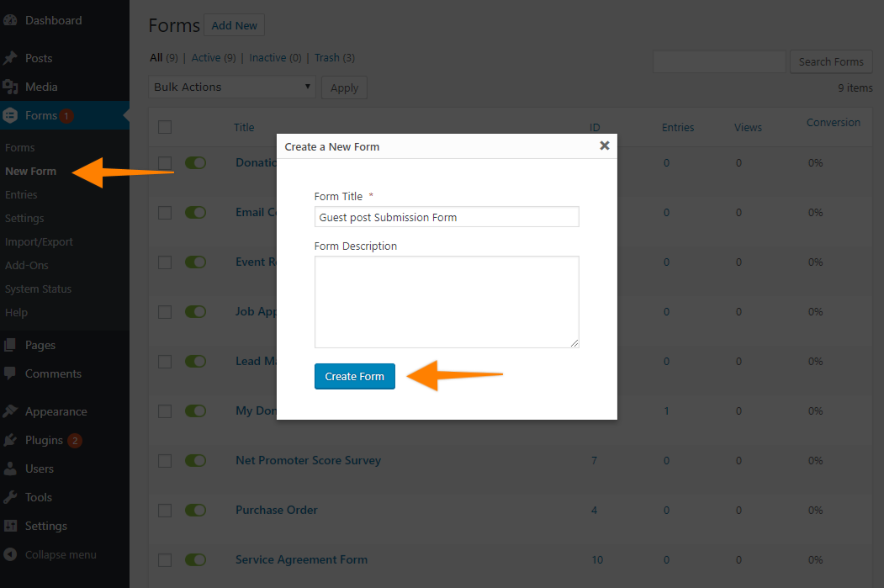The width and height of the screenshot is (884, 588).
Task: Click into the Form Title field
Action: coord(447,217)
